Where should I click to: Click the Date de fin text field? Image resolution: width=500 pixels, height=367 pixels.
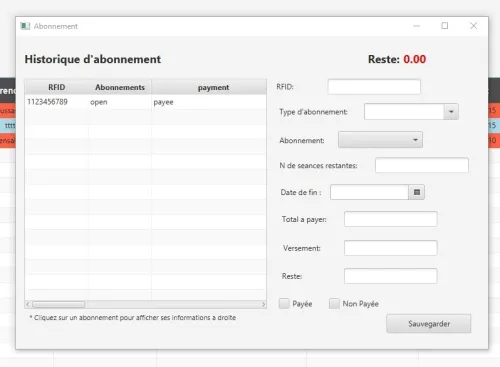[x=369, y=192]
